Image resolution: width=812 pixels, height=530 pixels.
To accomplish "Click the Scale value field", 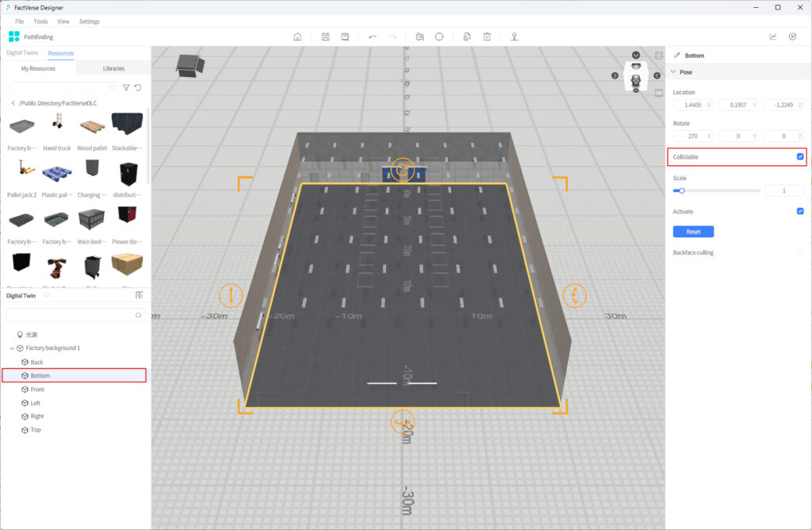I will click(x=784, y=190).
